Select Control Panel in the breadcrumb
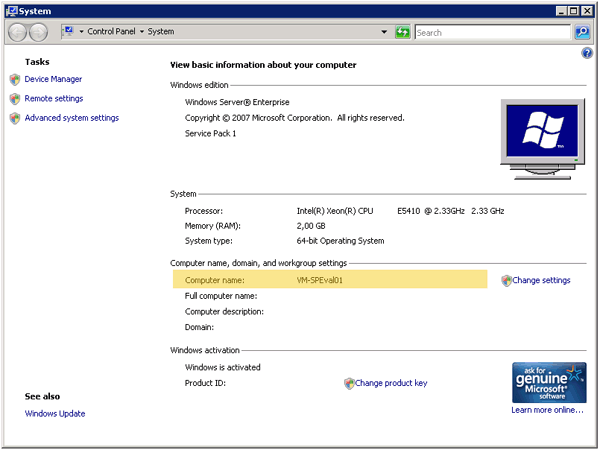 111,32
